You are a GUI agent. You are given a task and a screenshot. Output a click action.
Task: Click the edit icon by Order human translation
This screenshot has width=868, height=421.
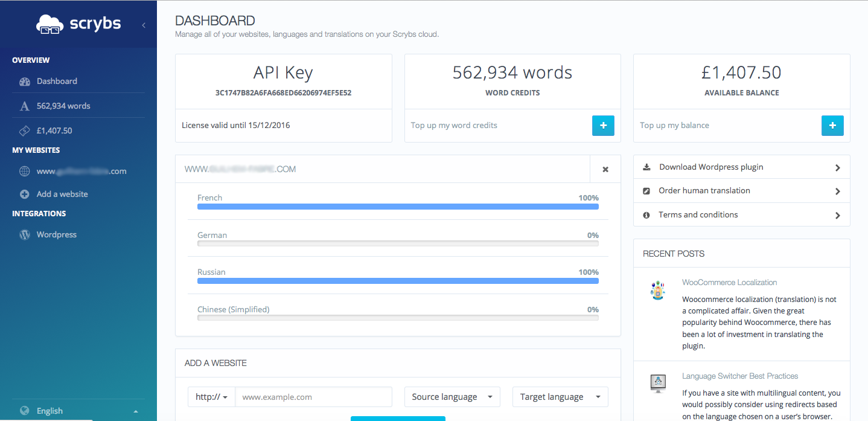(x=646, y=191)
